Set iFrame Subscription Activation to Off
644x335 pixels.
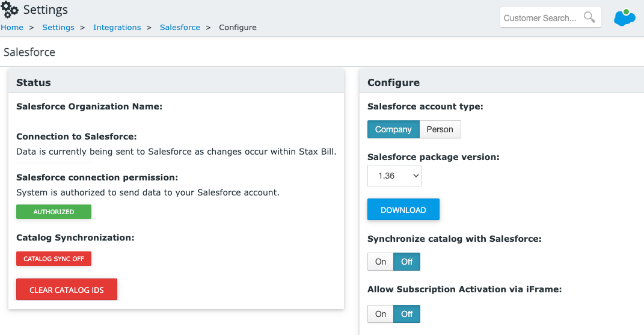(406, 314)
